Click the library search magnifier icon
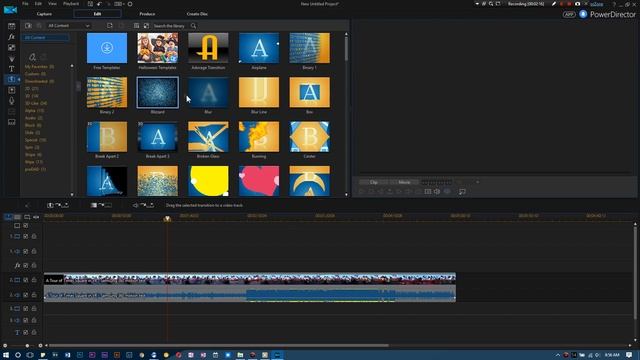Screen dimensions: 640x360 click(x=193, y=26)
